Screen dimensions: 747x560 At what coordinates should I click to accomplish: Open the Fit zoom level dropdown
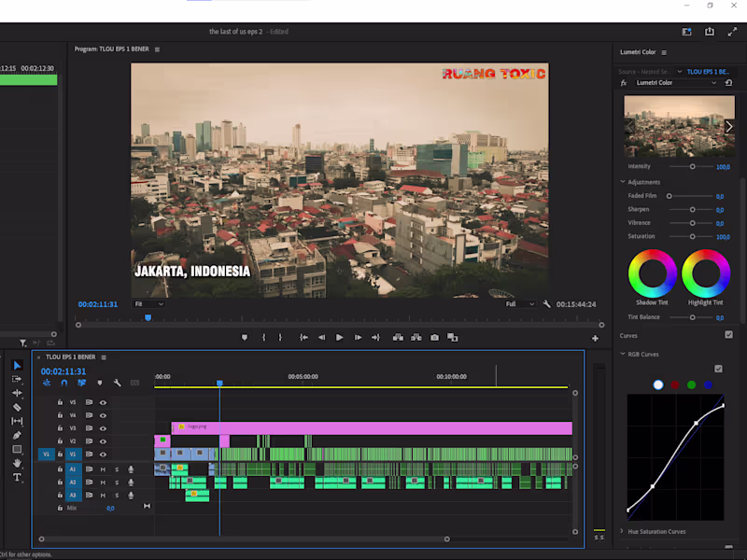(148, 303)
